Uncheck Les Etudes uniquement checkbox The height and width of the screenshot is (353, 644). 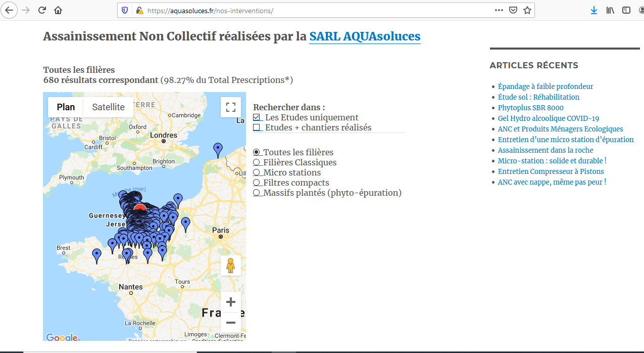(257, 117)
